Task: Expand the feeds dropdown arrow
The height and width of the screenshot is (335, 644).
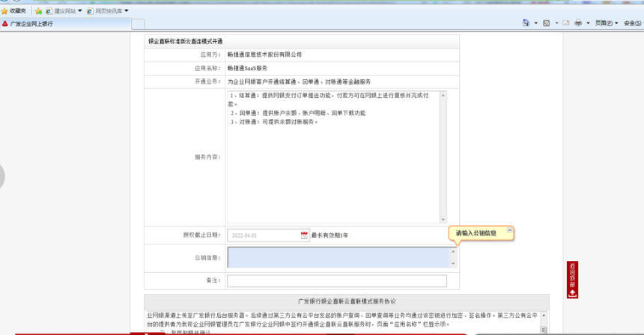Action: [x=556, y=23]
